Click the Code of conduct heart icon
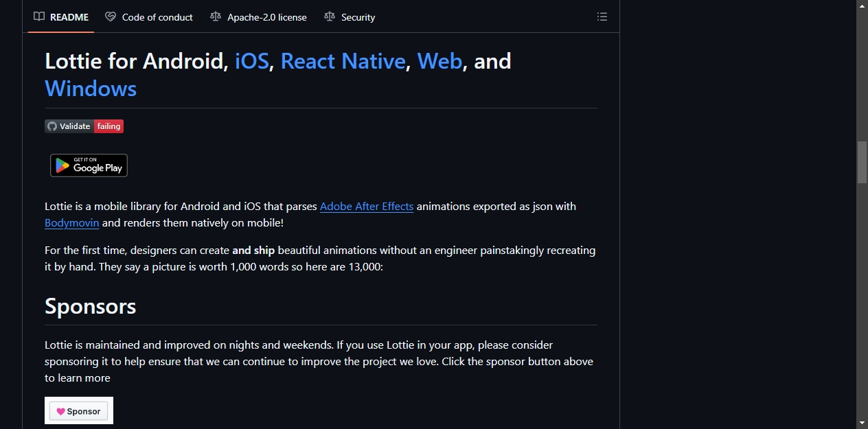868x429 pixels. tap(111, 16)
